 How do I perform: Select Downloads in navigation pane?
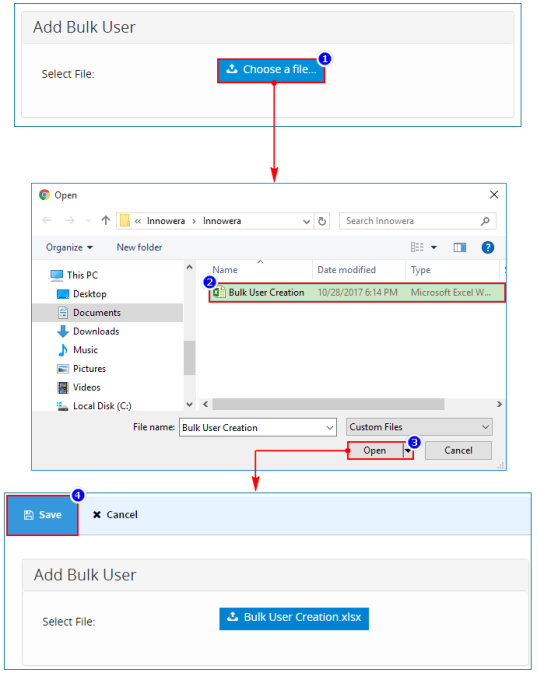(x=96, y=331)
